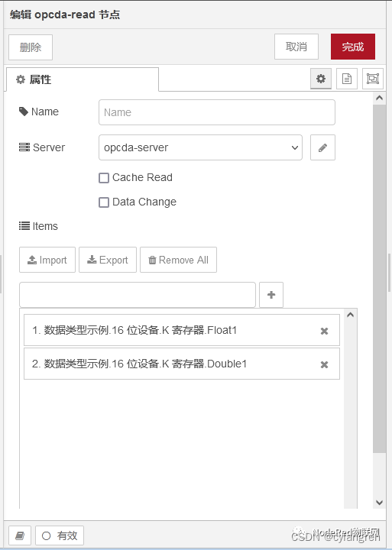Select item ending in Double1
The width and height of the screenshot is (392, 550).
pos(182,364)
